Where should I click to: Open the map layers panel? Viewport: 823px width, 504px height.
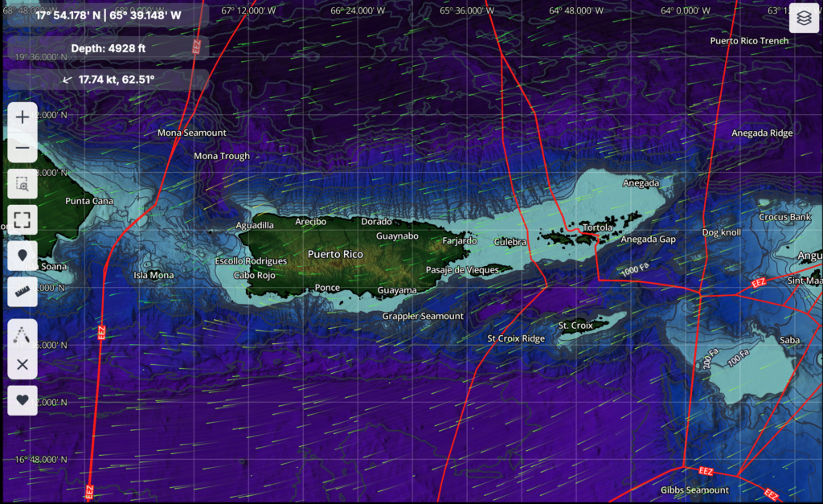point(804,18)
